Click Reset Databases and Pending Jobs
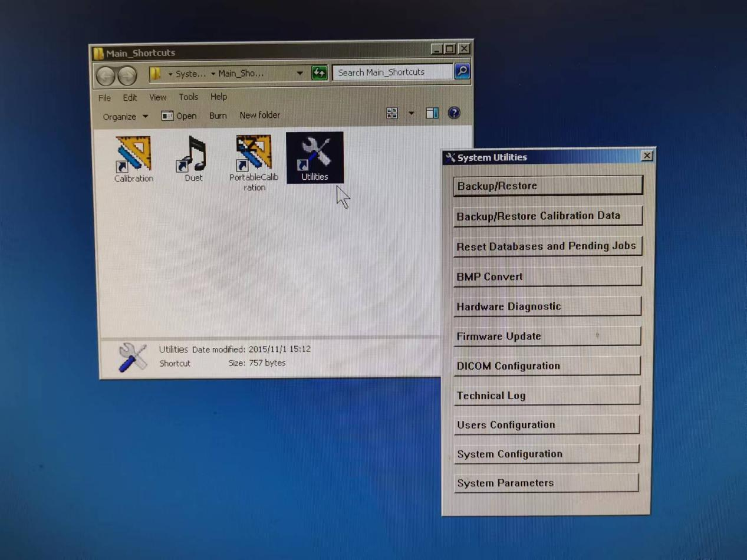 coord(547,246)
